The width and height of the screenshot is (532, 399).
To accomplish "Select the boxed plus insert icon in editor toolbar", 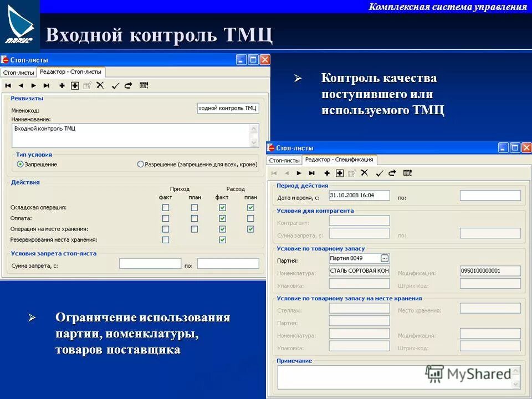I will coord(75,86).
